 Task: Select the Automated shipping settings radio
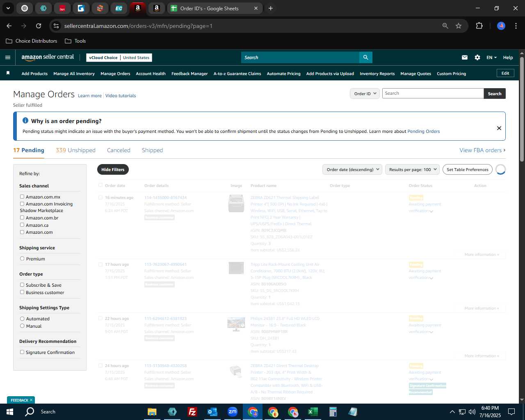[x=22, y=319]
